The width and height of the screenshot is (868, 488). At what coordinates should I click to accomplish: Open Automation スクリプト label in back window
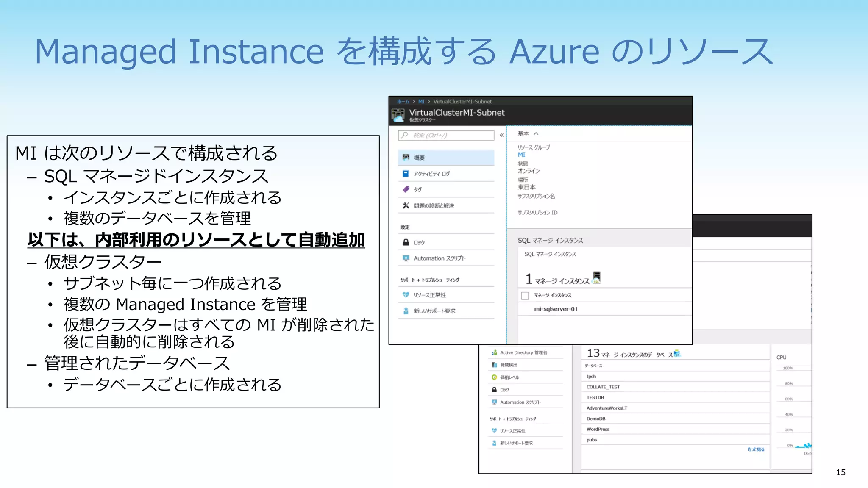[520, 402]
